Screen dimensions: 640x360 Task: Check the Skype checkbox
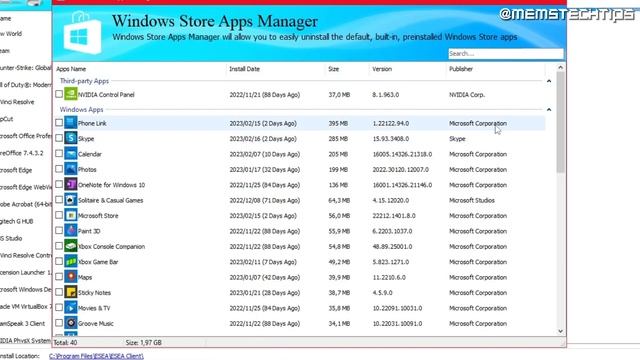click(59, 138)
